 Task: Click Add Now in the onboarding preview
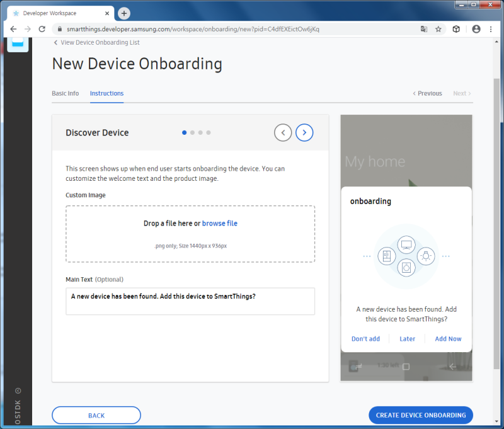click(x=448, y=338)
